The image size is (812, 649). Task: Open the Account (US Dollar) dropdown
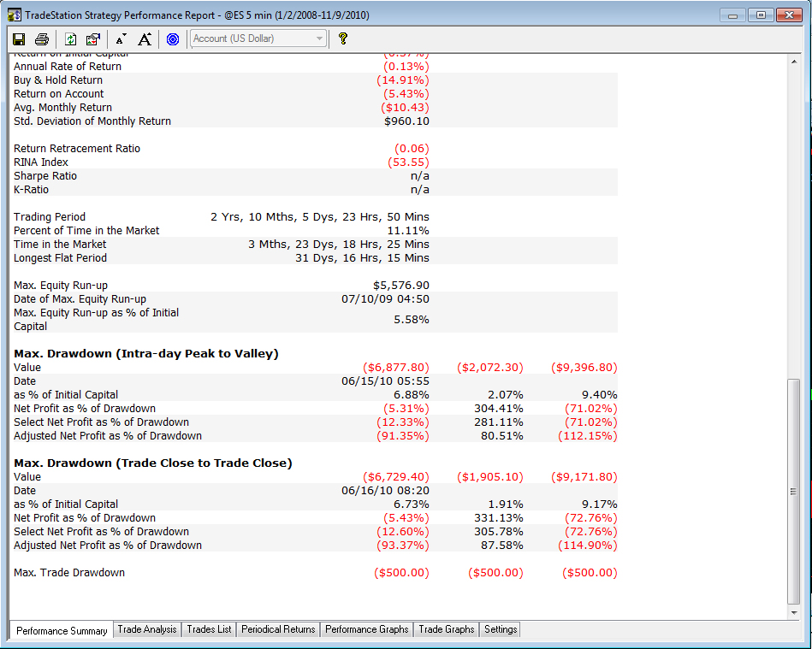pyautogui.click(x=258, y=38)
